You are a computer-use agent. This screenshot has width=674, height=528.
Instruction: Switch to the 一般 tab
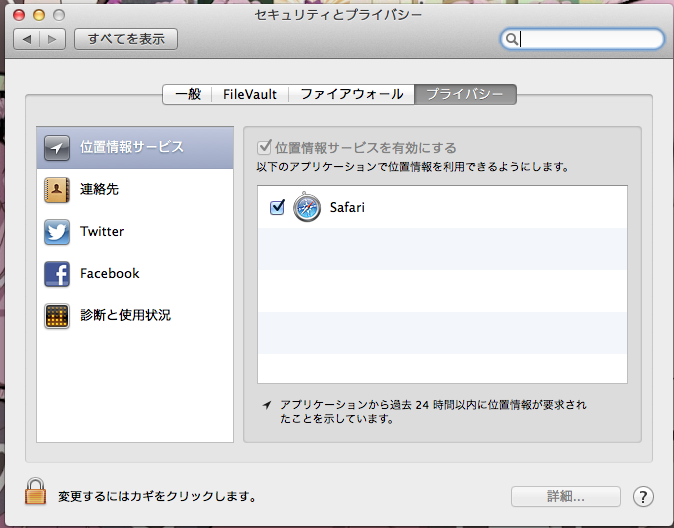click(x=187, y=94)
